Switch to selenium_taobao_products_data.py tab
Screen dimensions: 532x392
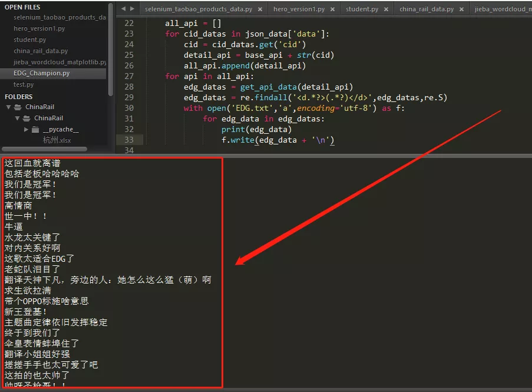199,9
